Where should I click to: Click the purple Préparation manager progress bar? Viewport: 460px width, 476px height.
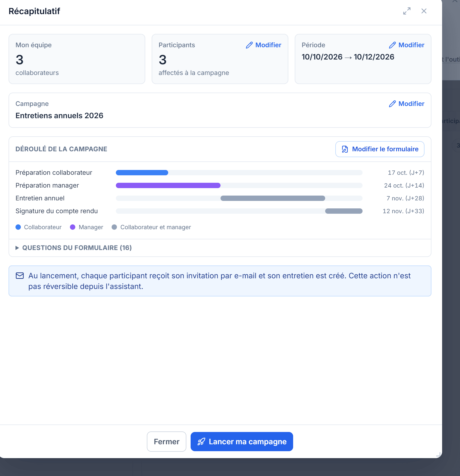168,185
